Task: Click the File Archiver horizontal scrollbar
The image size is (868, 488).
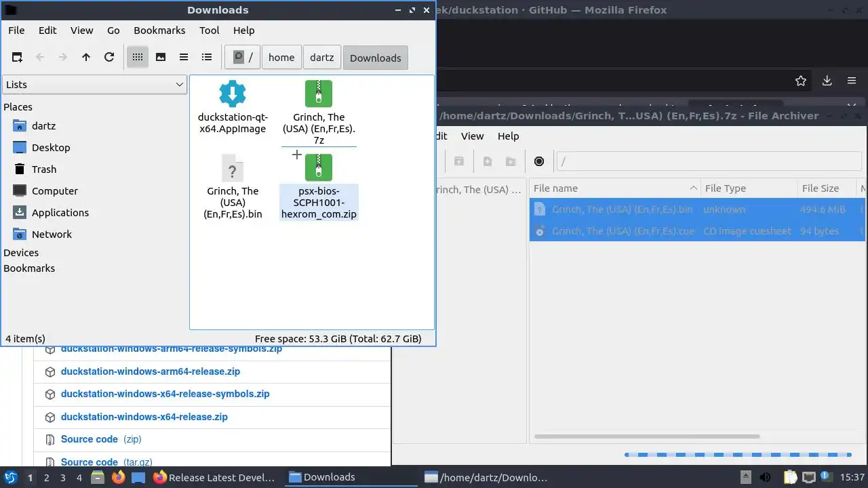Action: tap(646, 436)
